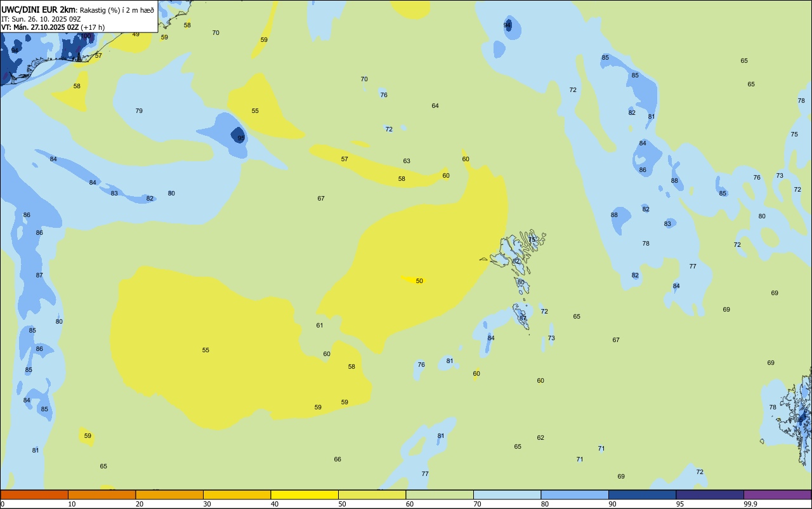Viewport: 812px width, 509px height.
Task: Select the map humidity value 79
Action: coord(139,110)
